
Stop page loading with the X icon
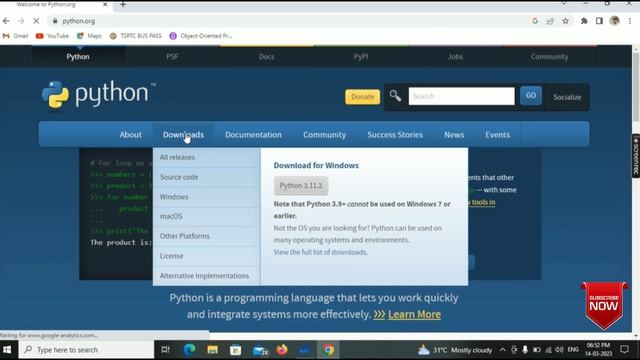[36, 21]
